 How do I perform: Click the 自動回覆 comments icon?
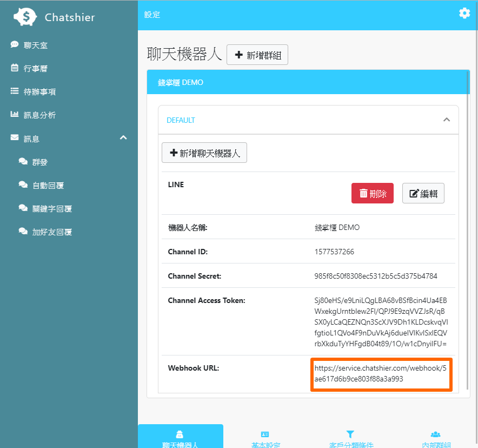pyautogui.click(x=23, y=184)
